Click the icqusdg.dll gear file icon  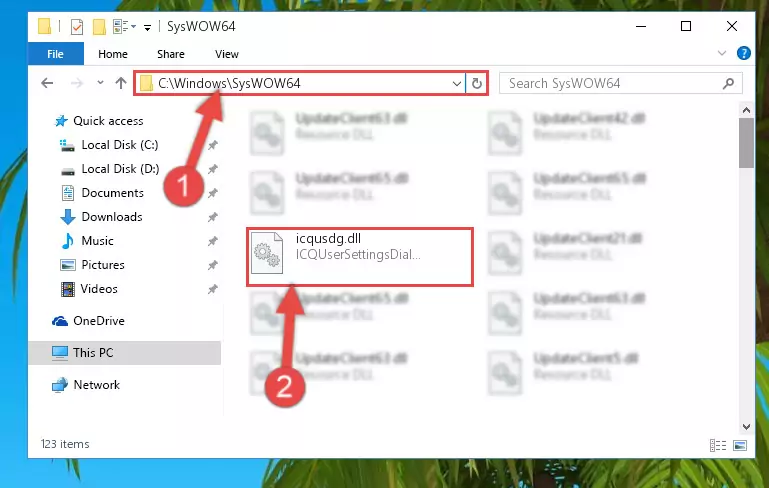(267, 253)
